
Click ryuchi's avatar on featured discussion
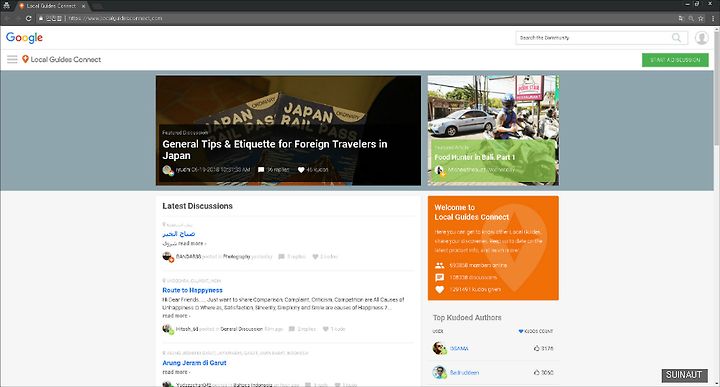[x=168, y=170]
